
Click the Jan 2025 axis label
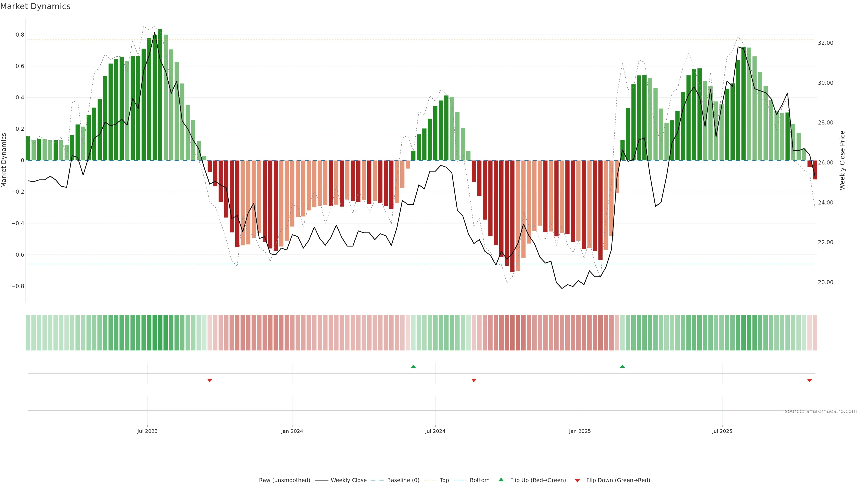pos(580,431)
